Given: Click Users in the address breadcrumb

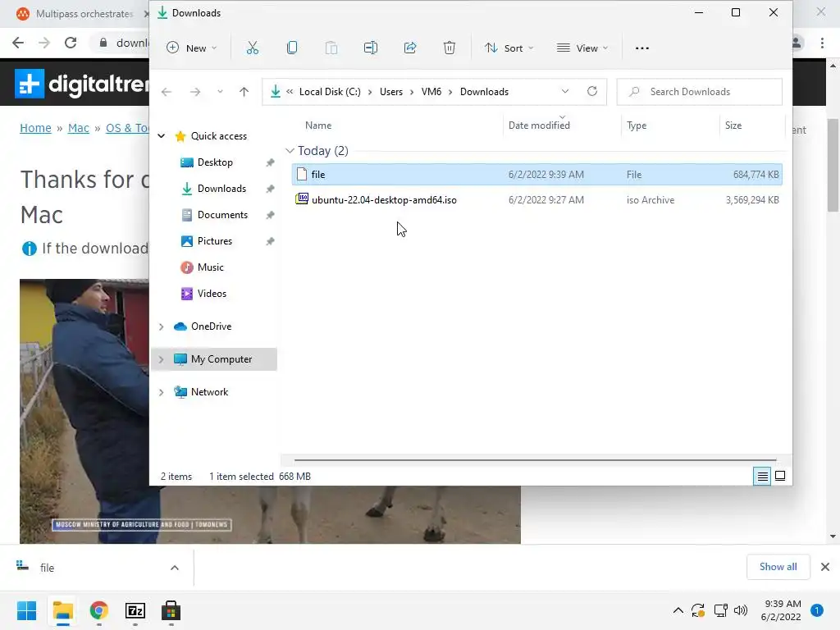Looking at the screenshot, I should (391, 92).
